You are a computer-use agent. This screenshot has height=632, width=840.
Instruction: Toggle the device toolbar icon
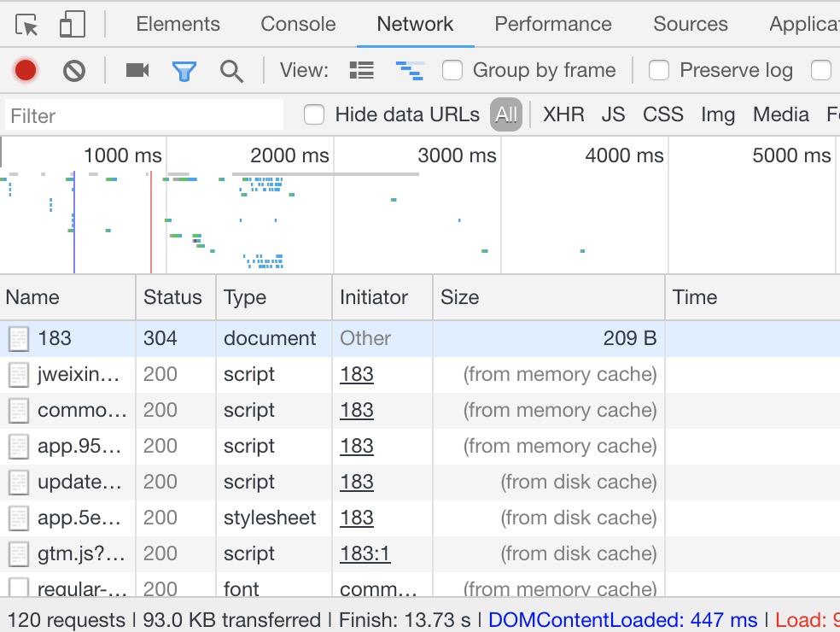tap(72, 25)
